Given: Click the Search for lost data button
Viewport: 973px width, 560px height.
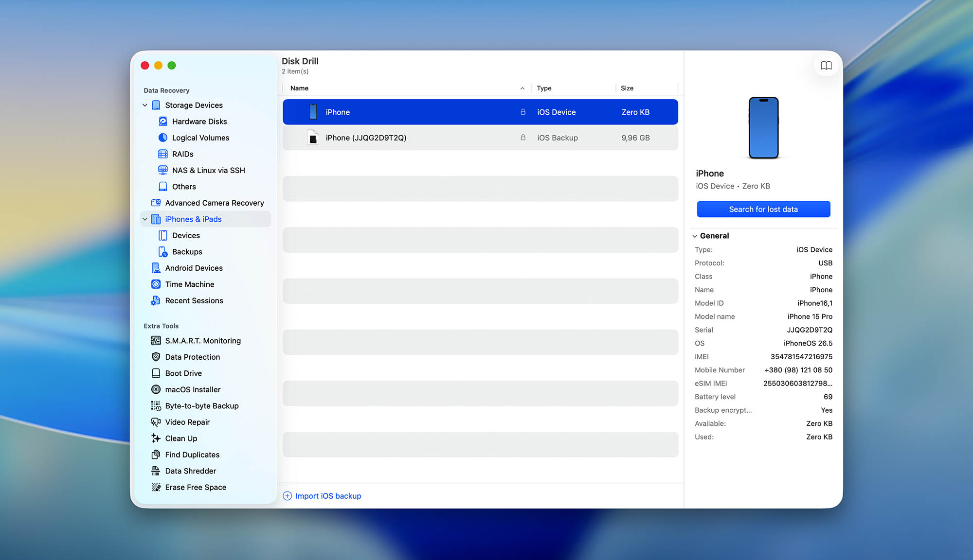Looking at the screenshot, I should (763, 209).
